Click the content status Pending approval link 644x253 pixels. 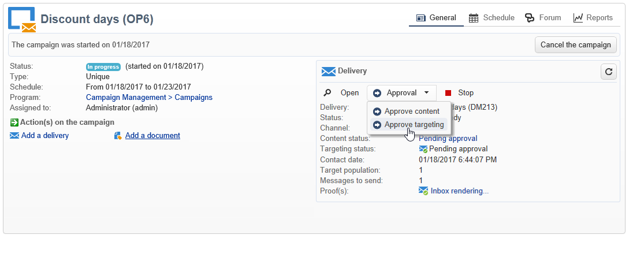(448, 139)
